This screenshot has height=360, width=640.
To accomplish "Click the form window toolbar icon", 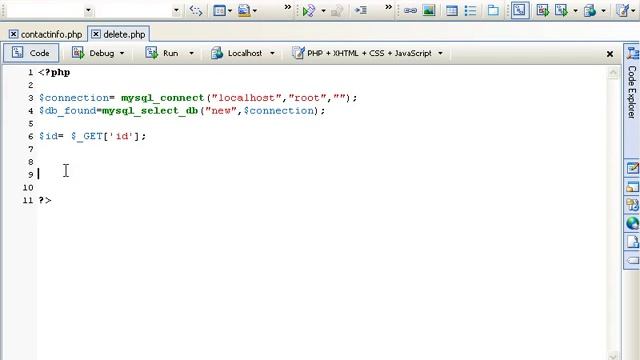I will [219, 11].
